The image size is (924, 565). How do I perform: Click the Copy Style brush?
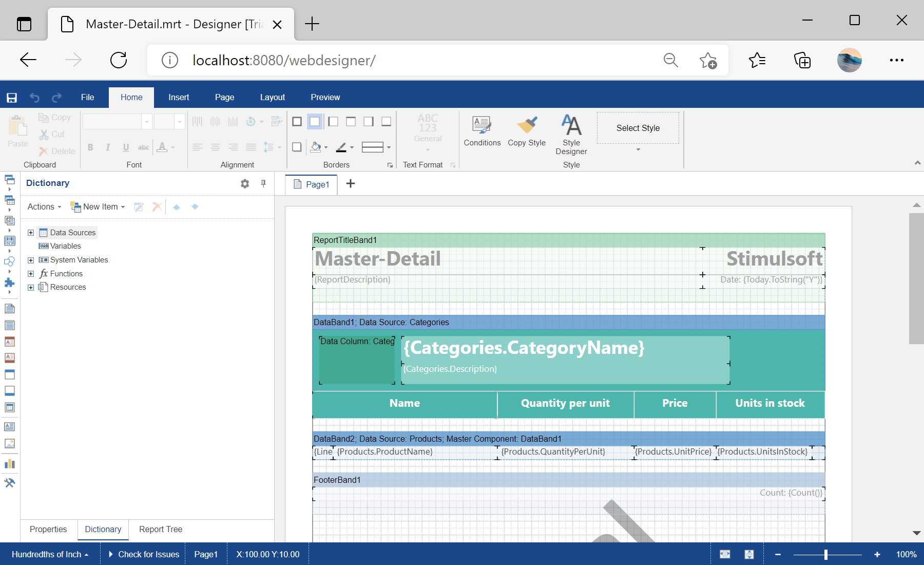(x=527, y=131)
